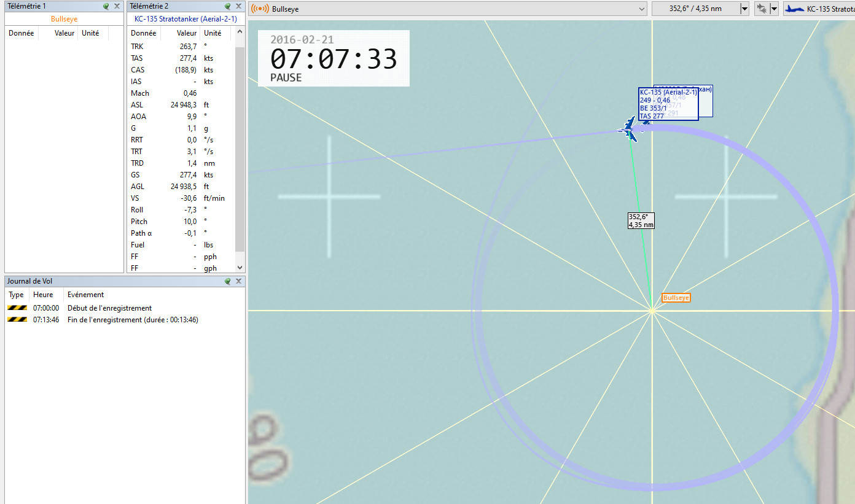Viewport: 855px width, 504px height.
Task: Select the TRD row showing 1,4 nm
Action: [181, 163]
